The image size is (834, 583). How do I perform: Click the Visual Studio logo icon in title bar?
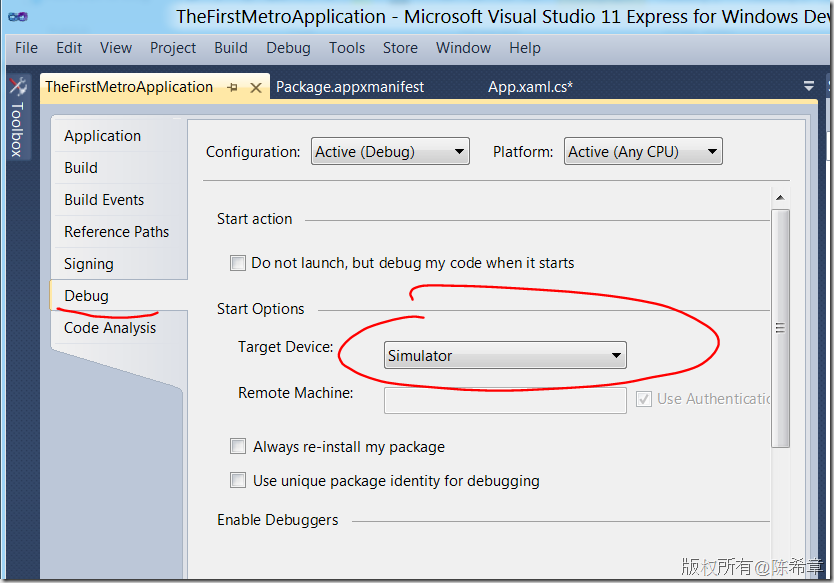pyautogui.click(x=18, y=16)
